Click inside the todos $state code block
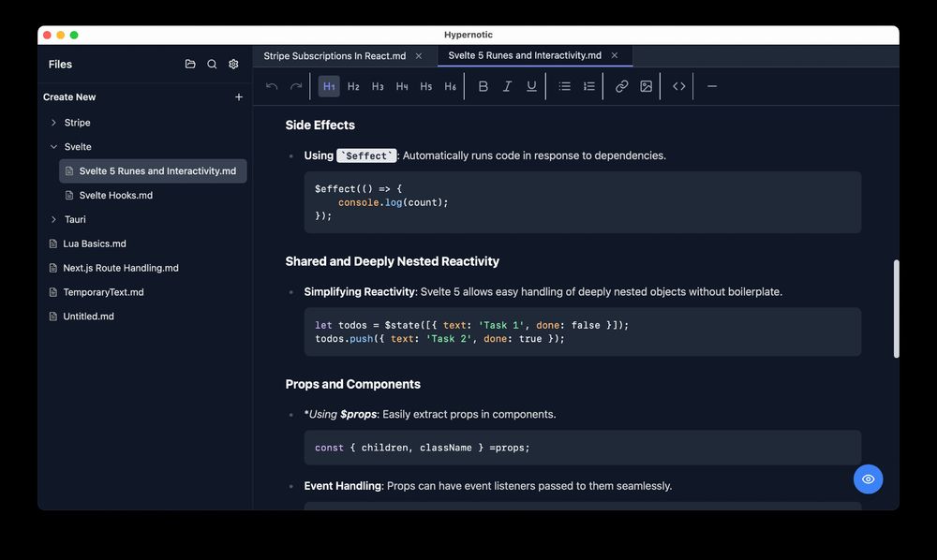The width and height of the screenshot is (937, 560). coord(583,332)
